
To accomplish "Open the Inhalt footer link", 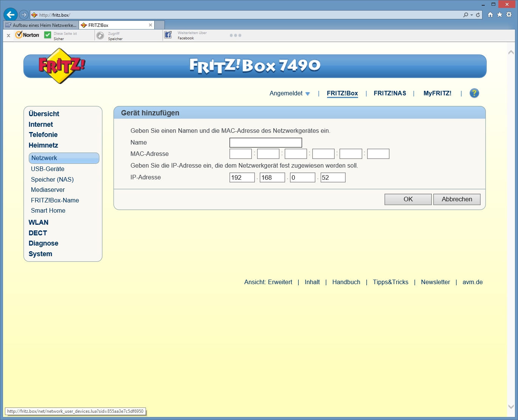I will [x=312, y=282].
